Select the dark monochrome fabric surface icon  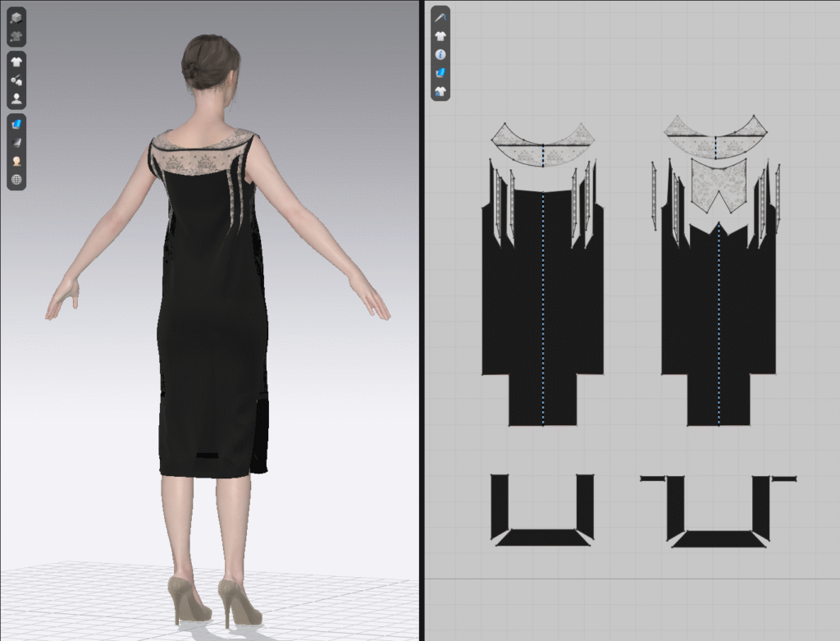point(16,143)
